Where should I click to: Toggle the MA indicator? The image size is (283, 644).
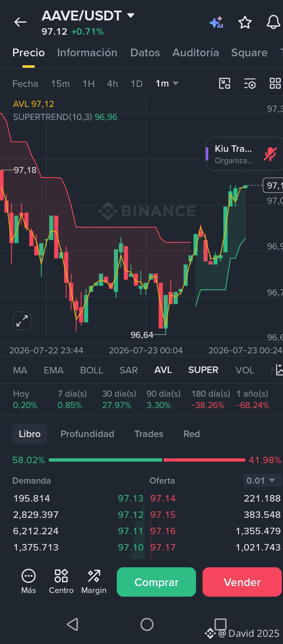pos(20,370)
